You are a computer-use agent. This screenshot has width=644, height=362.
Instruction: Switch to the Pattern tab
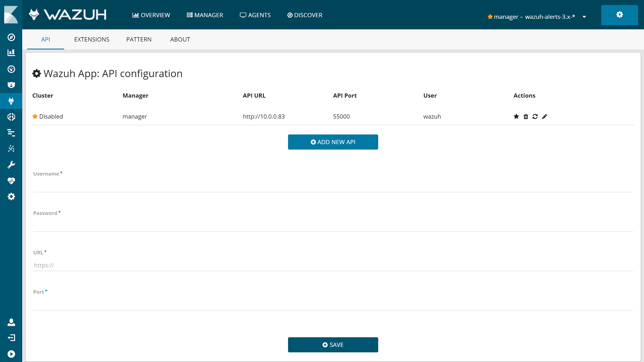tap(139, 40)
